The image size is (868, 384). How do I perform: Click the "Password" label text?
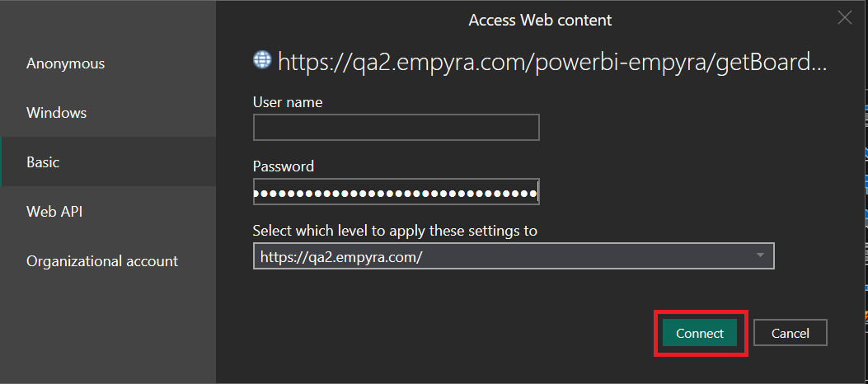[284, 166]
